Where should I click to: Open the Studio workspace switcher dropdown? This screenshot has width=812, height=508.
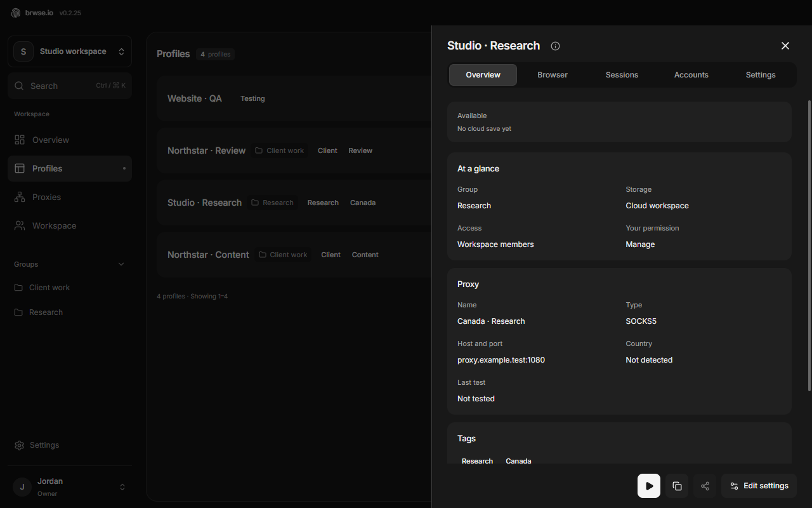click(x=70, y=51)
